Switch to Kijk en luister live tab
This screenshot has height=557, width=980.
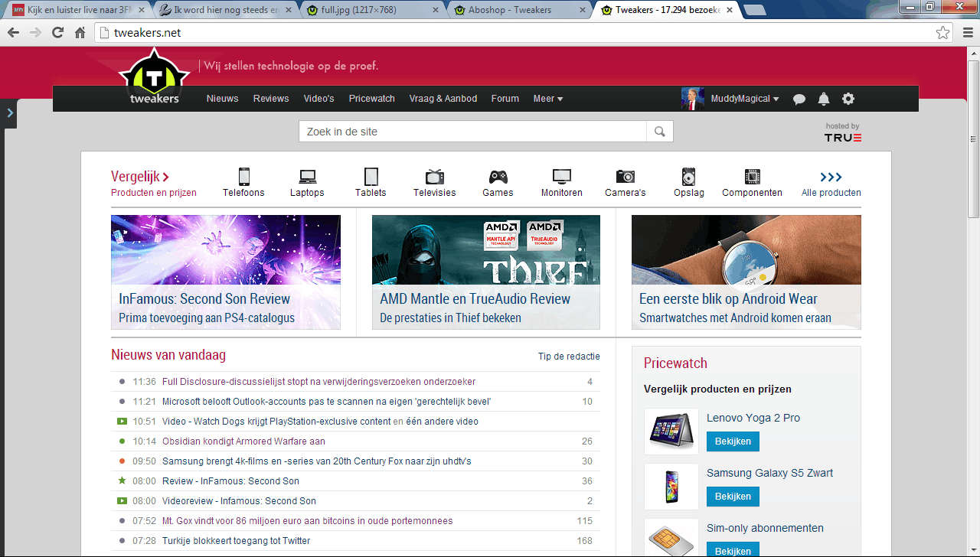tap(80, 10)
